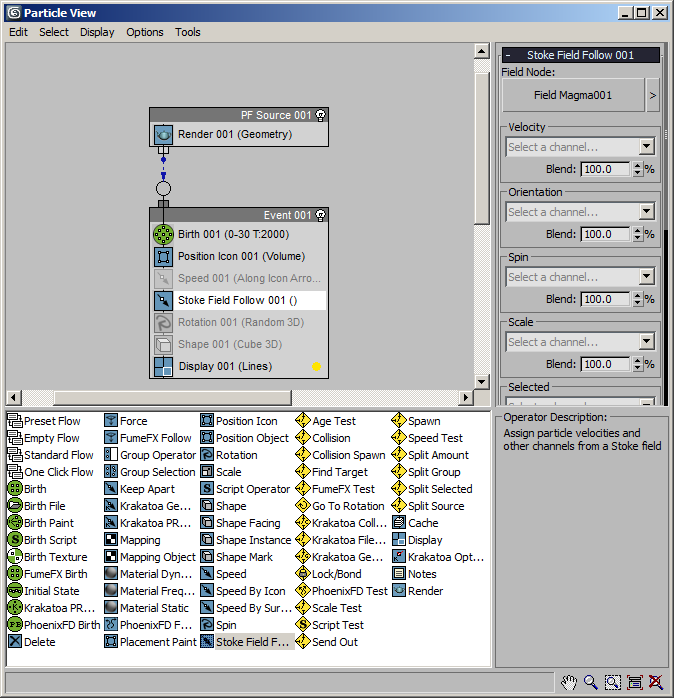Select the Stoke Field F... depot entry
This screenshot has height=698, width=674.
[x=248, y=641]
